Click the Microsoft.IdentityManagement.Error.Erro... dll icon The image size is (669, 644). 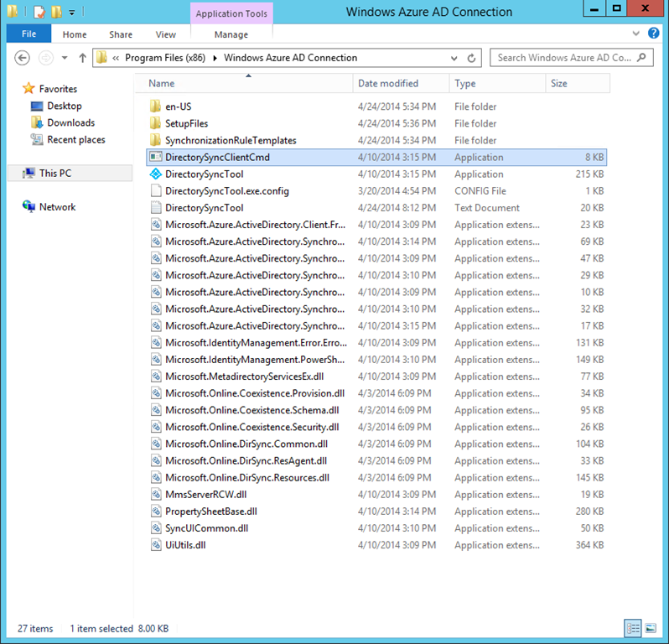(156, 343)
